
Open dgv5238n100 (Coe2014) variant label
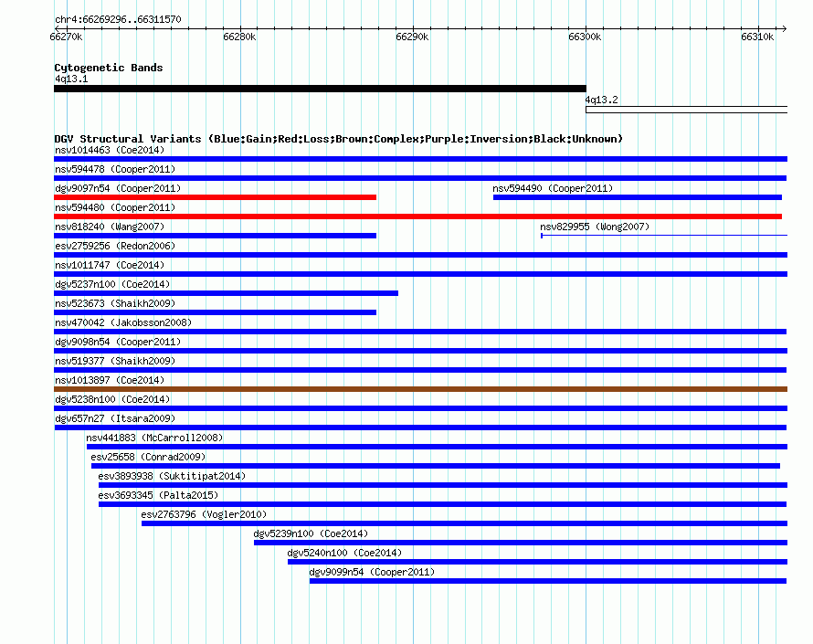click(x=112, y=399)
